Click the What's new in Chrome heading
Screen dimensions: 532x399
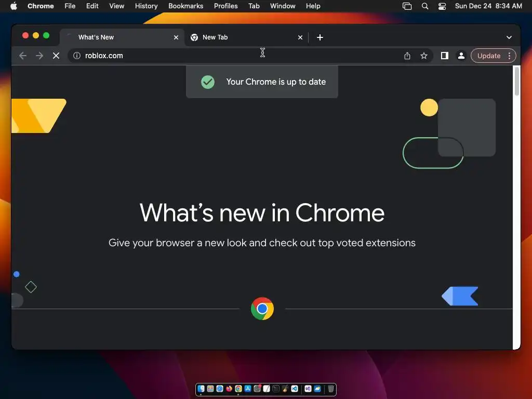tap(262, 212)
